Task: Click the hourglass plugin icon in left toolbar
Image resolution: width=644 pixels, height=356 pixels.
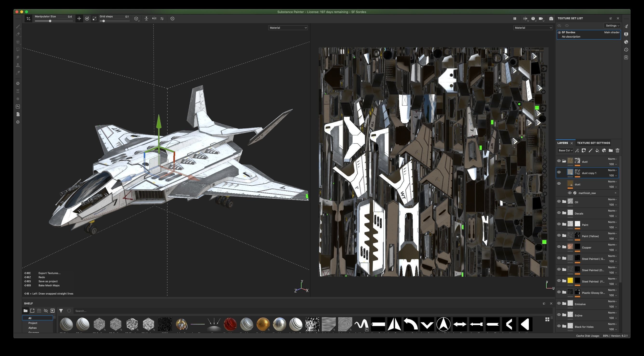Action: [x=18, y=91]
